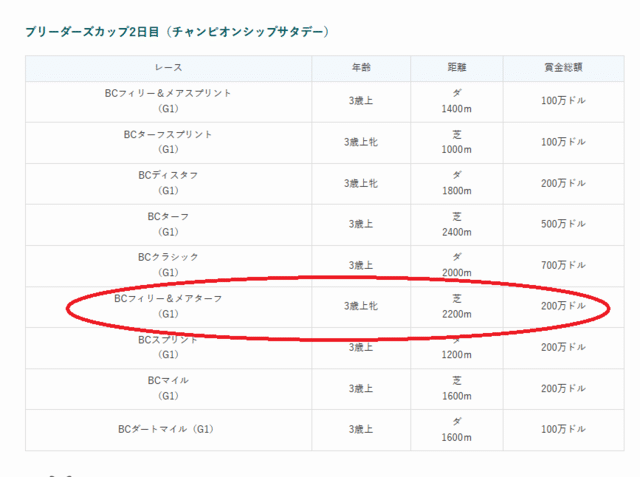
Task: Click the ダ 1400m distance cell
Action: point(456,101)
